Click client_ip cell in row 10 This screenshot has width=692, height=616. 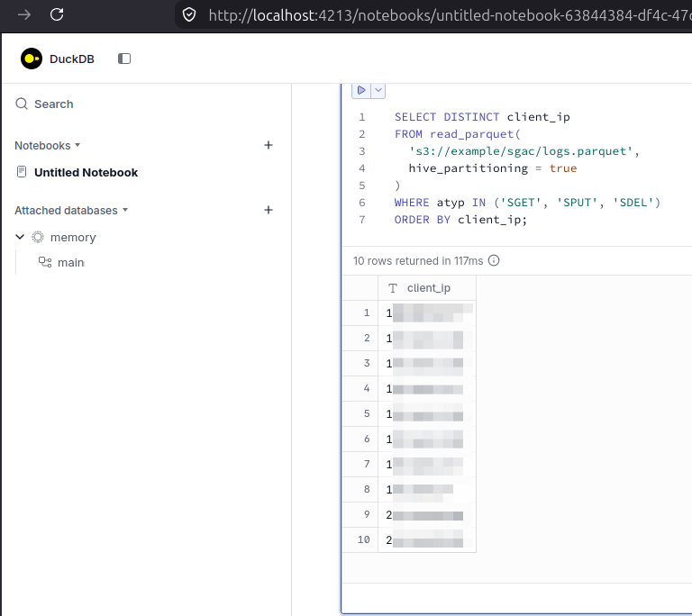pos(427,539)
